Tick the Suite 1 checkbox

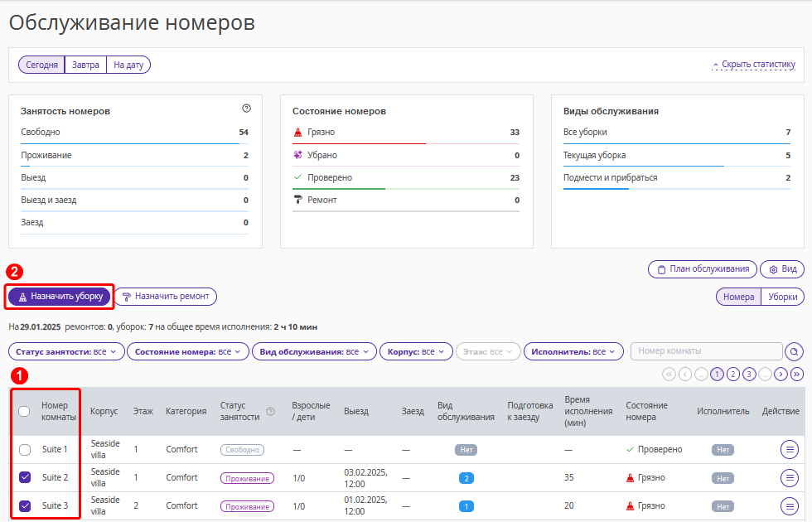pyautogui.click(x=24, y=449)
